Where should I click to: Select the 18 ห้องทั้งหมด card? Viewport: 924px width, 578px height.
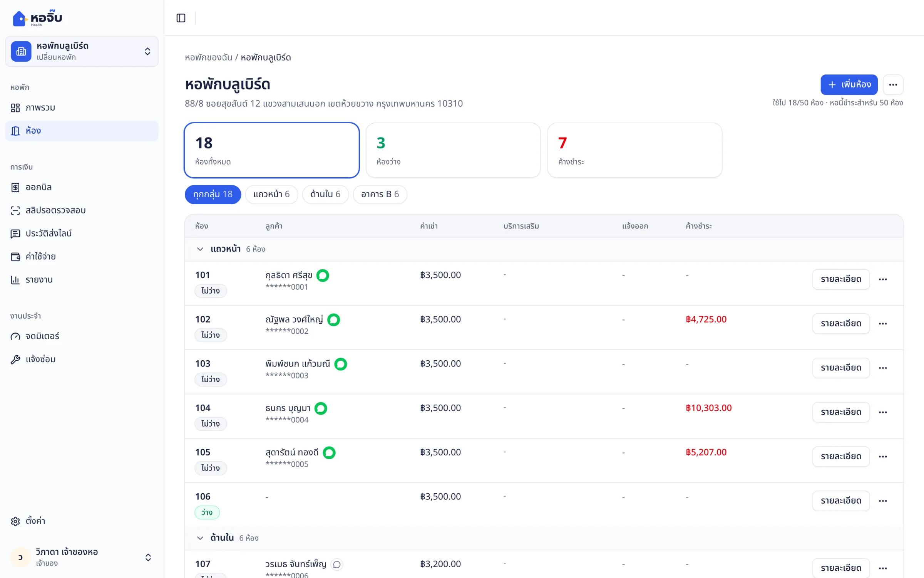pyautogui.click(x=272, y=150)
